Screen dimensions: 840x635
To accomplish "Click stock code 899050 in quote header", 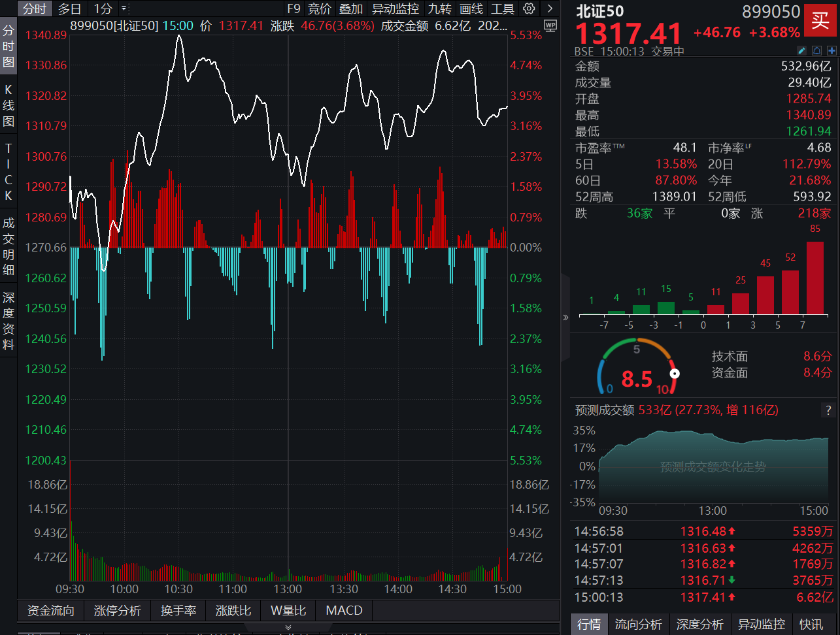I will point(771,12).
